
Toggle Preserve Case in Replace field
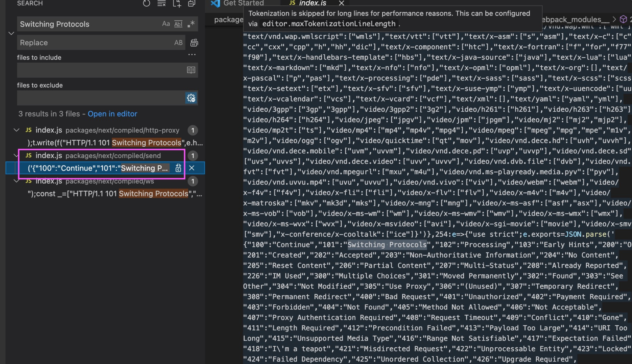(x=178, y=43)
